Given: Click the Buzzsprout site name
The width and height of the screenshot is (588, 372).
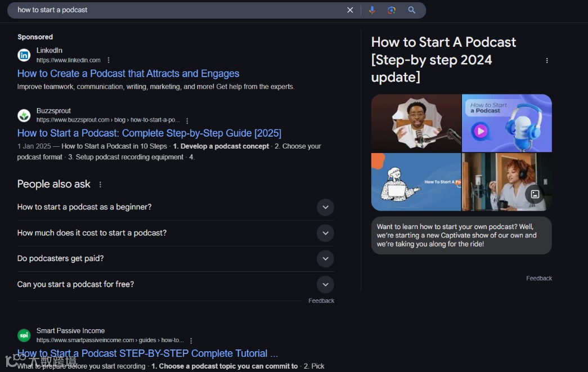Looking at the screenshot, I should coord(53,111).
